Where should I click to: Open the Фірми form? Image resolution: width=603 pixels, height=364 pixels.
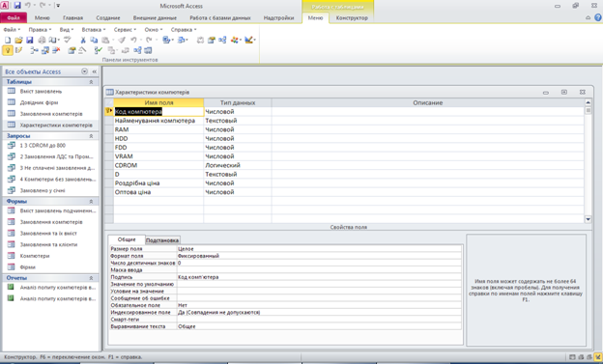click(x=28, y=267)
